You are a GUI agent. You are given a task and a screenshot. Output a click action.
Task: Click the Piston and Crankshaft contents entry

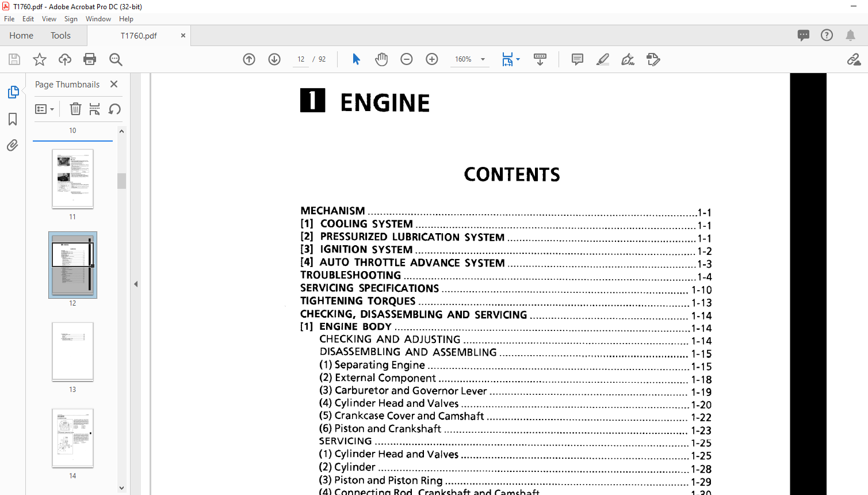coord(515,429)
